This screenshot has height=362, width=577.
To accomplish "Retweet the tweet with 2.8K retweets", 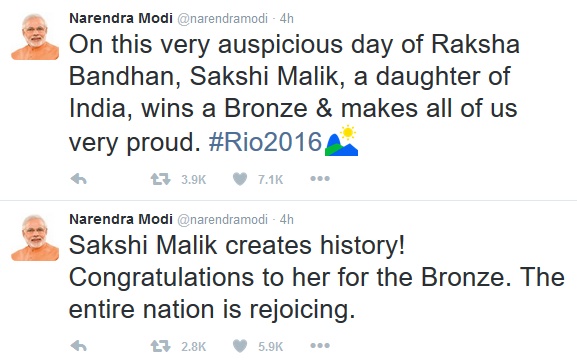I will pos(160,346).
